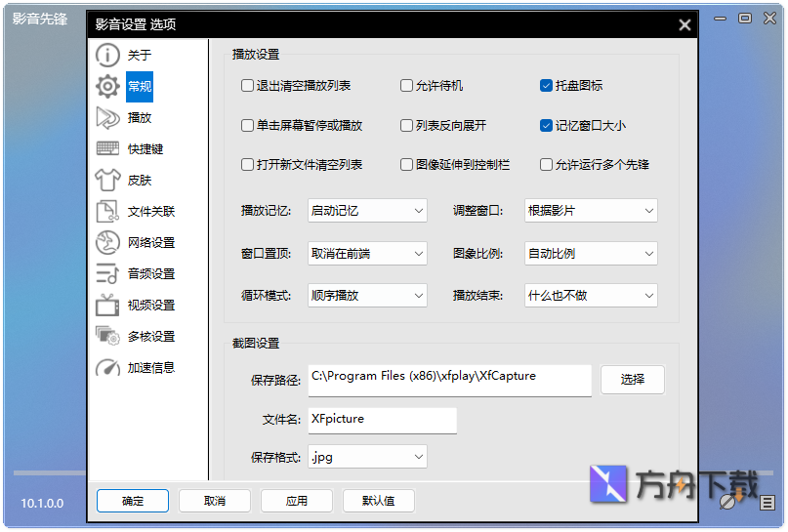This screenshot has width=788, height=532.
Task: Enable 列表反向展开 checkbox
Action: click(x=406, y=125)
